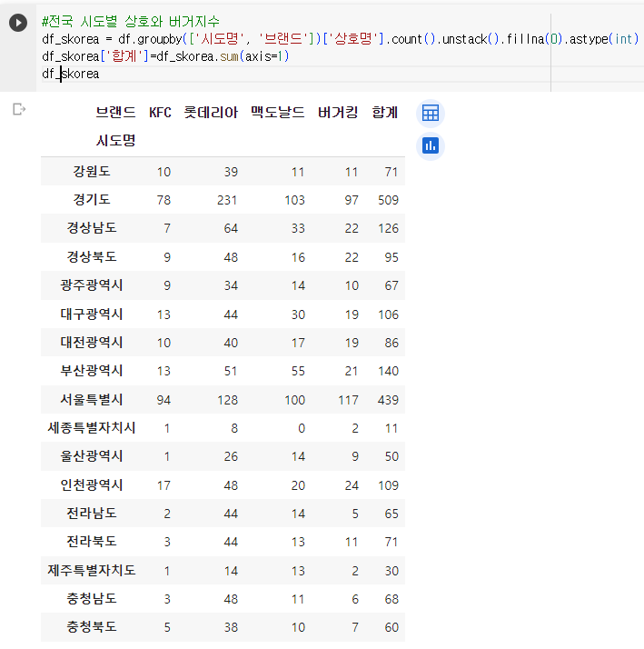644x649 pixels.
Task: Select the 충청북도 total value 60
Action: [x=391, y=627]
